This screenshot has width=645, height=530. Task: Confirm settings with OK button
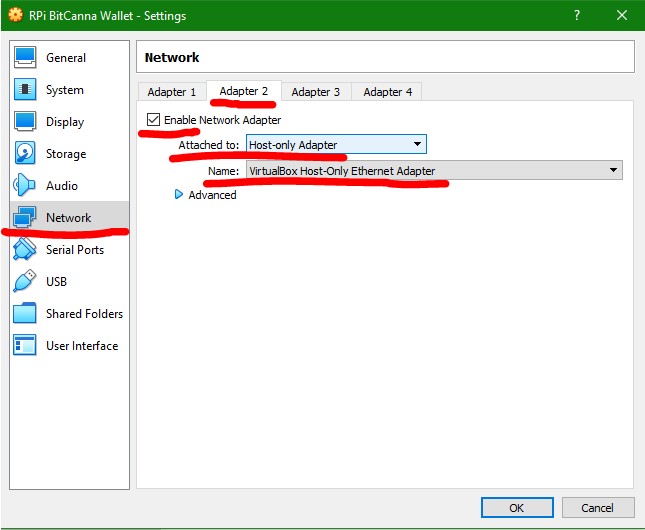pos(517,508)
